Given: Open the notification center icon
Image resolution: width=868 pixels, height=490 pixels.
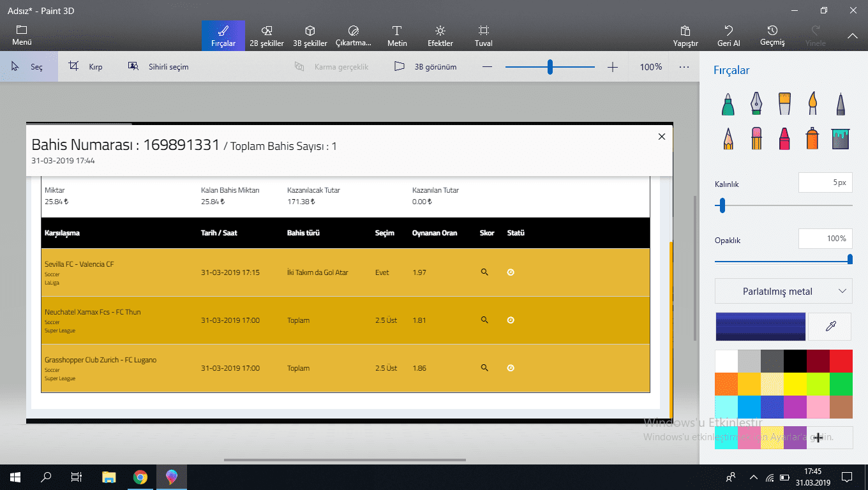Looking at the screenshot, I should [847, 477].
